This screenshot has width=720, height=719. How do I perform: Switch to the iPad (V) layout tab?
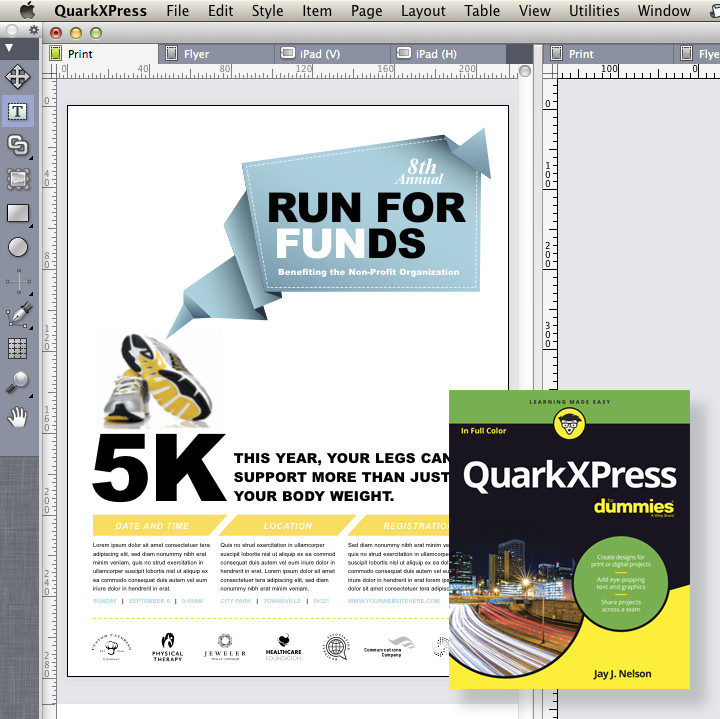pos(332,54)
